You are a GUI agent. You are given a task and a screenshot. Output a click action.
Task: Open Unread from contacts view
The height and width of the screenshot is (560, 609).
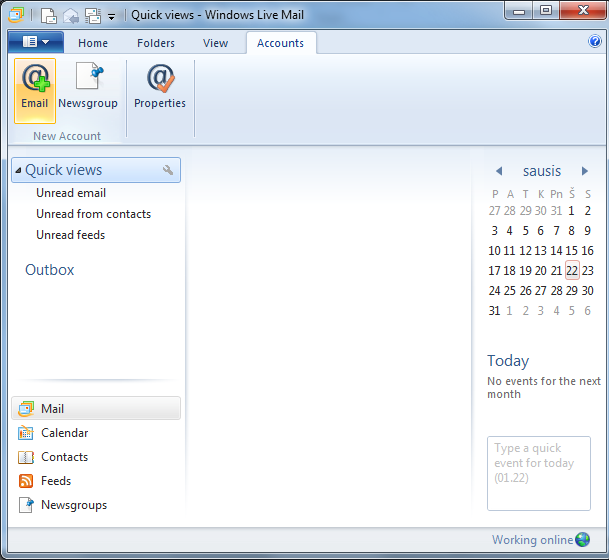(94, 214)
